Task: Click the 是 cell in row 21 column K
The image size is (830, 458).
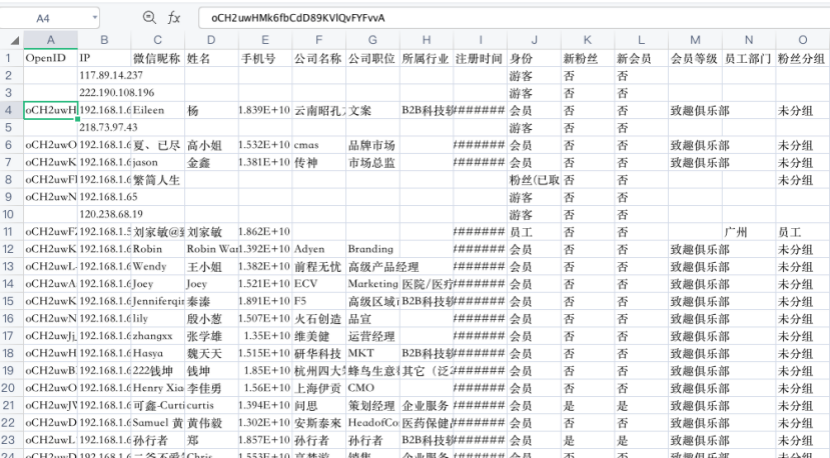Action: point(588,405)
